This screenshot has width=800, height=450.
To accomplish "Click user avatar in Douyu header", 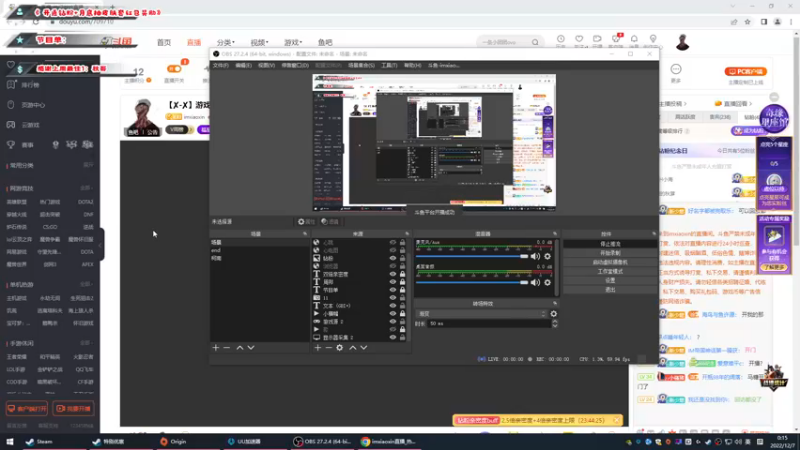I will (x=682, y=42).
